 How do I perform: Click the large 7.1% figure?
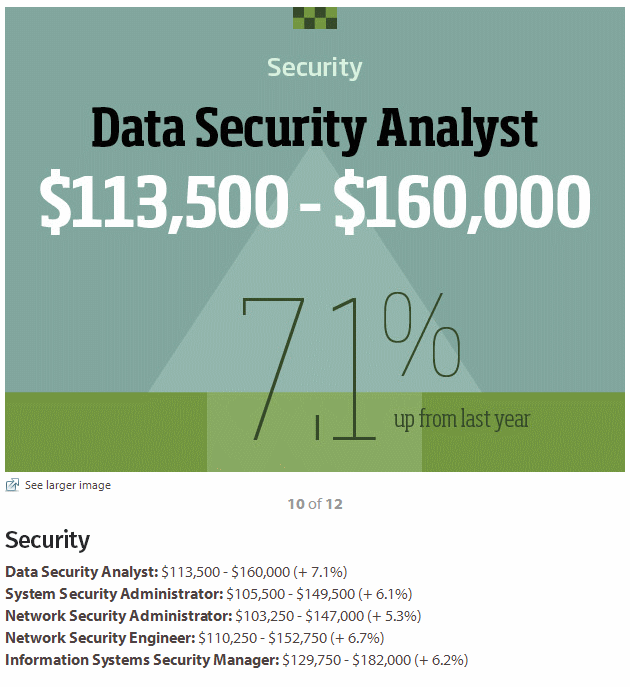pos(351,366)
